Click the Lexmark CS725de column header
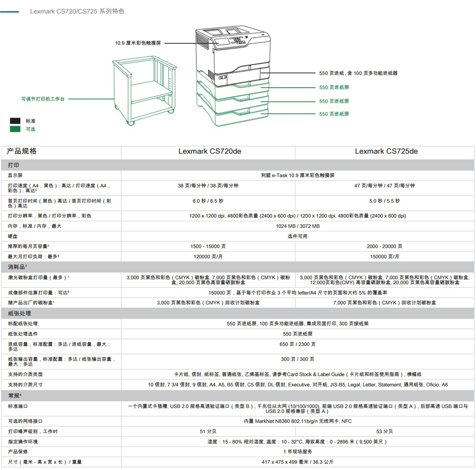Viewport: 476px width, 470px height. pyautogui.click(x=386, y=151)
